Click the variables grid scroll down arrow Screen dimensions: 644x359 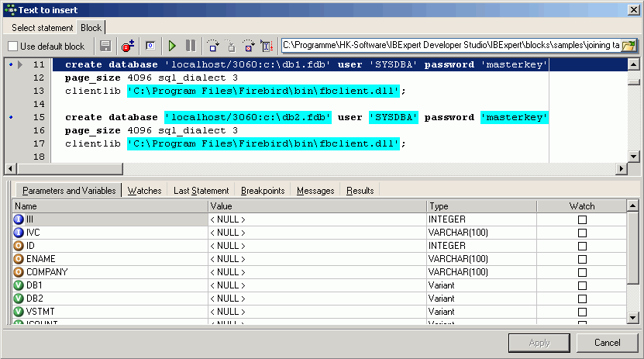click(x=633, y=317)
